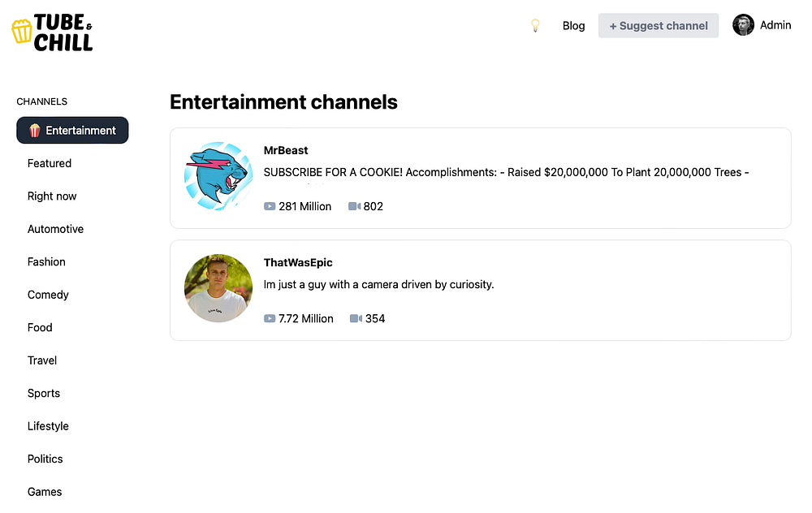Open the Admin account link
812x513 pixels.
pos(775,25)
